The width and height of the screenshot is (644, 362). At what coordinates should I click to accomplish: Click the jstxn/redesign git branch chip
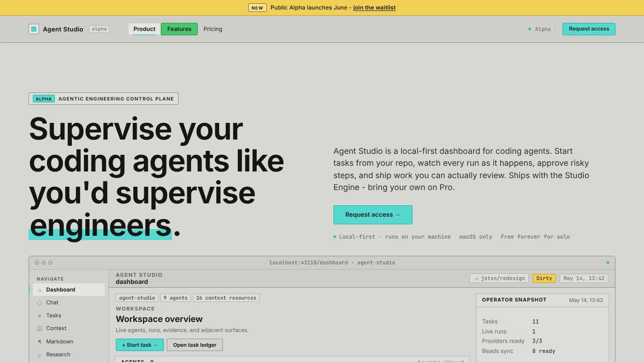click(x=499, y=278)
